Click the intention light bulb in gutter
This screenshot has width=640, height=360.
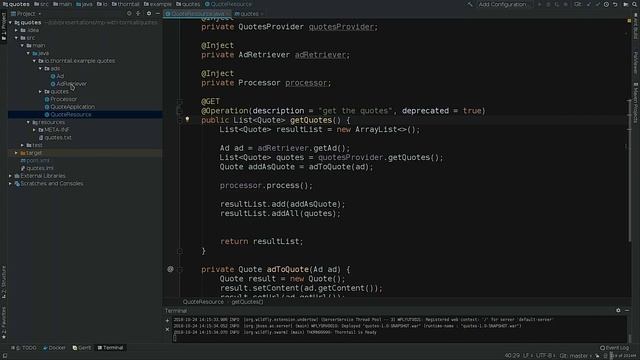coord(187,120)
